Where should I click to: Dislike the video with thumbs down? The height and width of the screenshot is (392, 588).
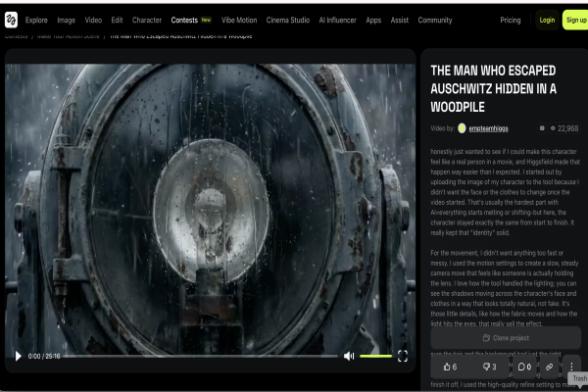point(487,367)
